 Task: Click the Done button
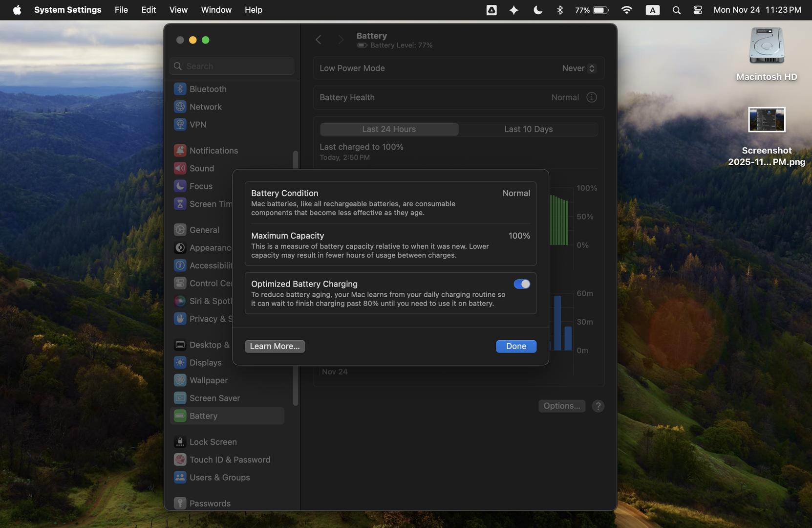[x=516, y=346]
